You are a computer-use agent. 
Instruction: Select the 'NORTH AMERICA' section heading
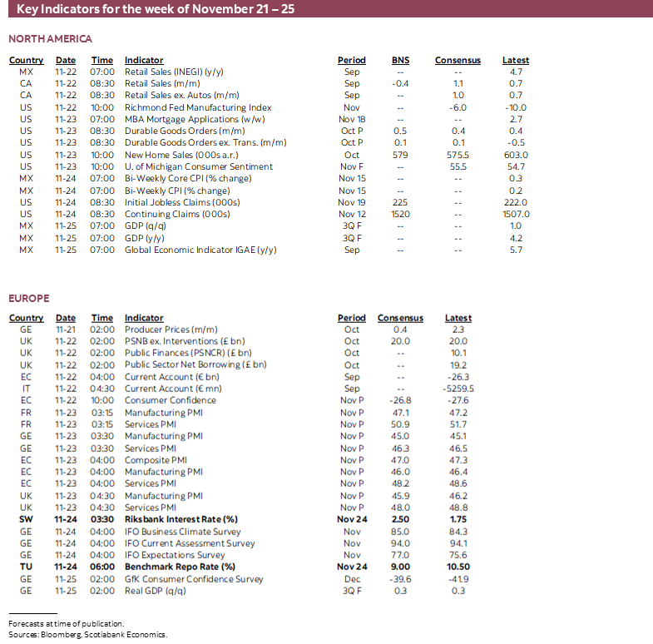(x=51, y=39)
